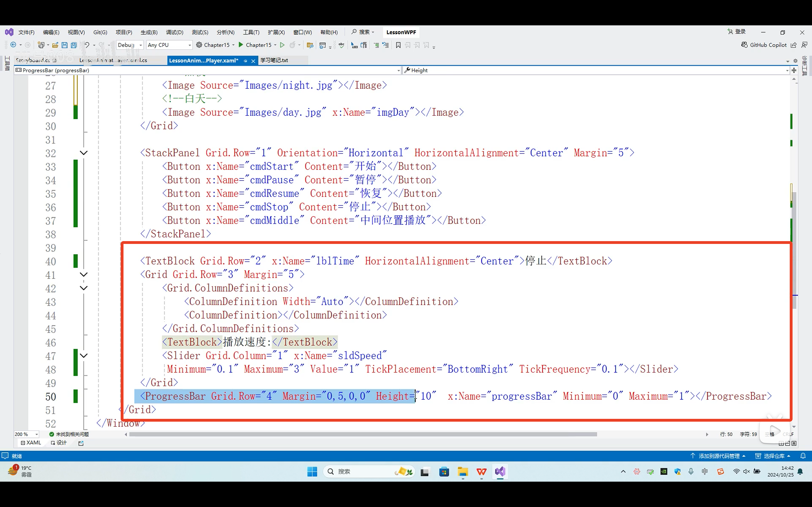Click the Undo arrow icon
Image resolution: width=812 pixels, height=507 pixels.
[x=87, y=45]
